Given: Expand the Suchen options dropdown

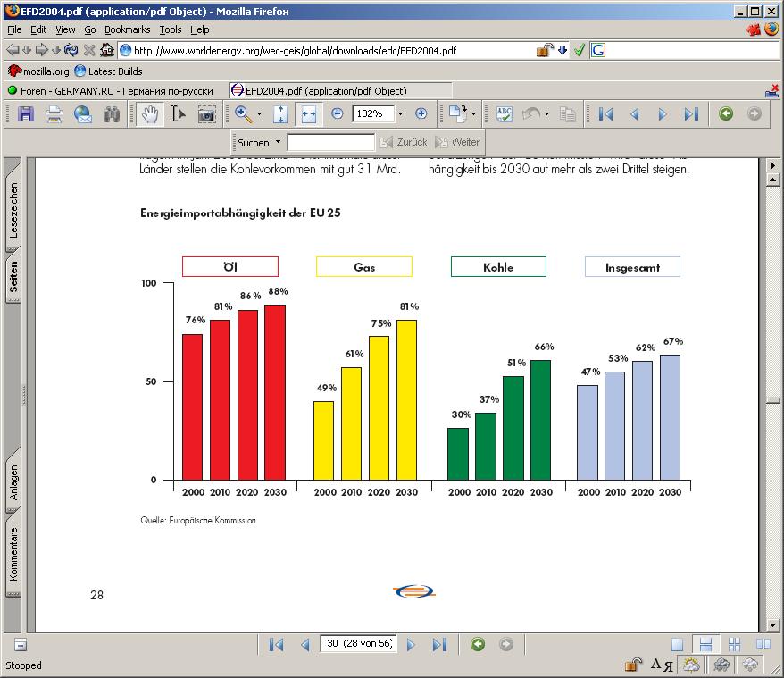Looking at the screenshot, I should 278,142.
